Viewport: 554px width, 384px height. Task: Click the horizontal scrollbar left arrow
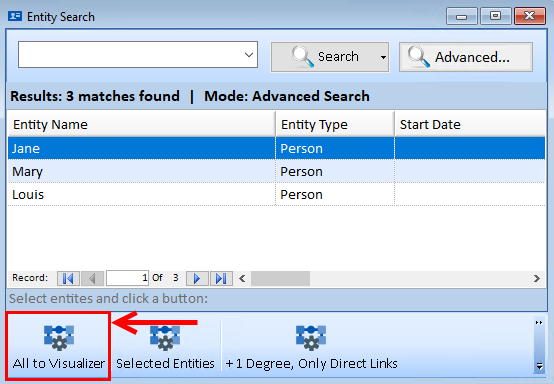click(x=242, y=278)
